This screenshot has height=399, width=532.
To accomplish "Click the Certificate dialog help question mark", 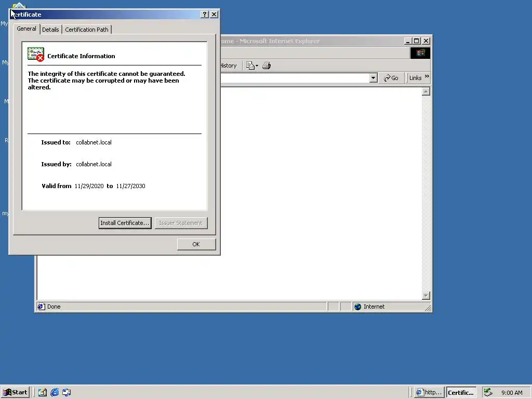I will pyautogui.click(x=205, y=14).
